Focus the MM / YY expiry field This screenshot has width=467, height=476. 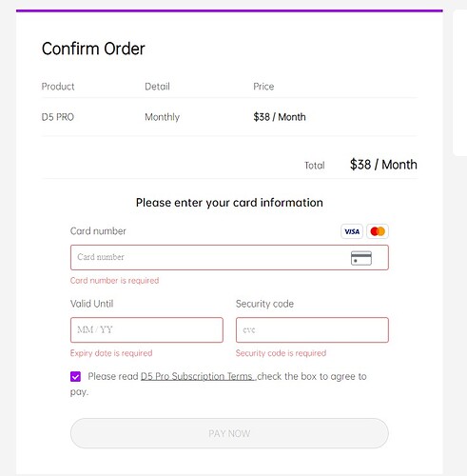point(146,329)
